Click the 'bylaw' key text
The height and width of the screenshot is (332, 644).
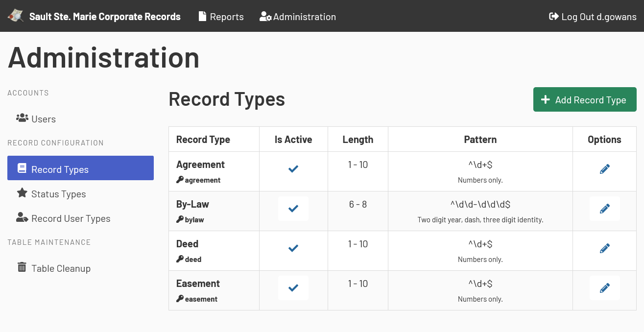pyautogui.click(x=194, y=220)
